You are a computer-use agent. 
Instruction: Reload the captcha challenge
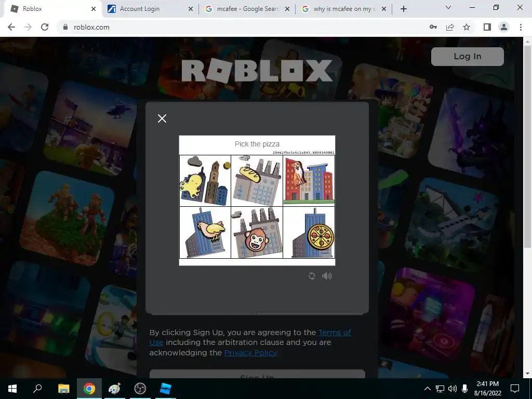coord(312,276)
